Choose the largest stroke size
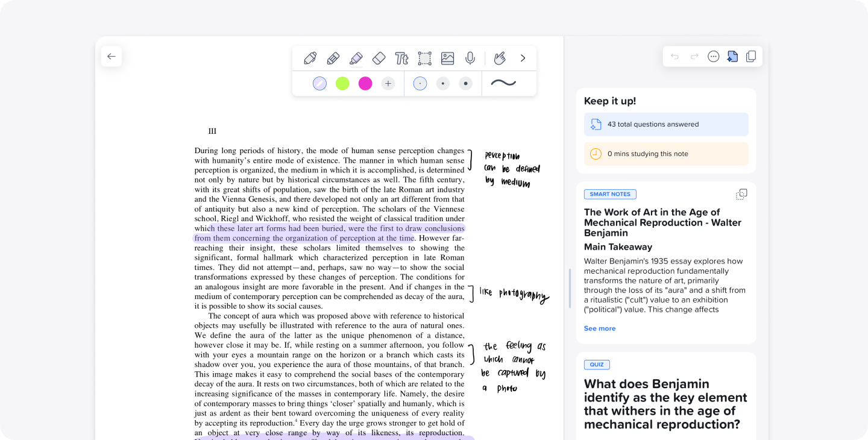The image size is (868, 440). pos(466,83)
